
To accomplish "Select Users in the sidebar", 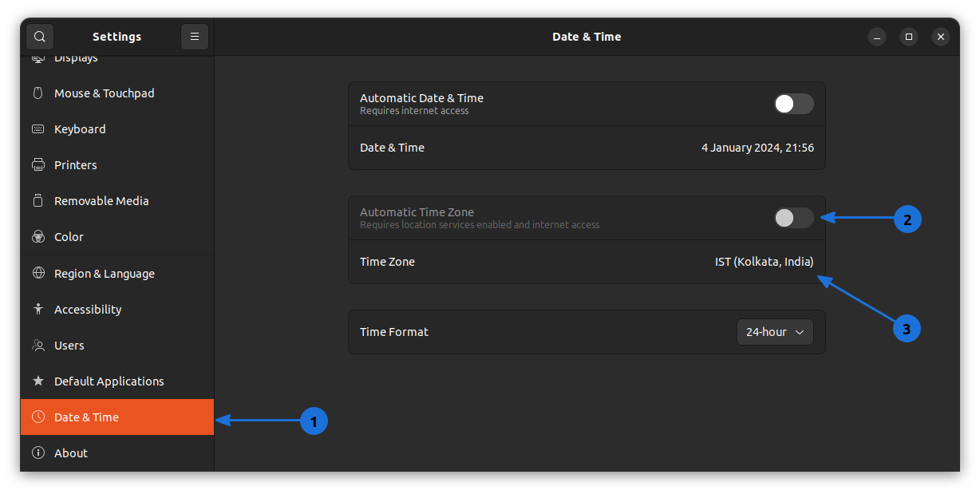I will (117, 346).
